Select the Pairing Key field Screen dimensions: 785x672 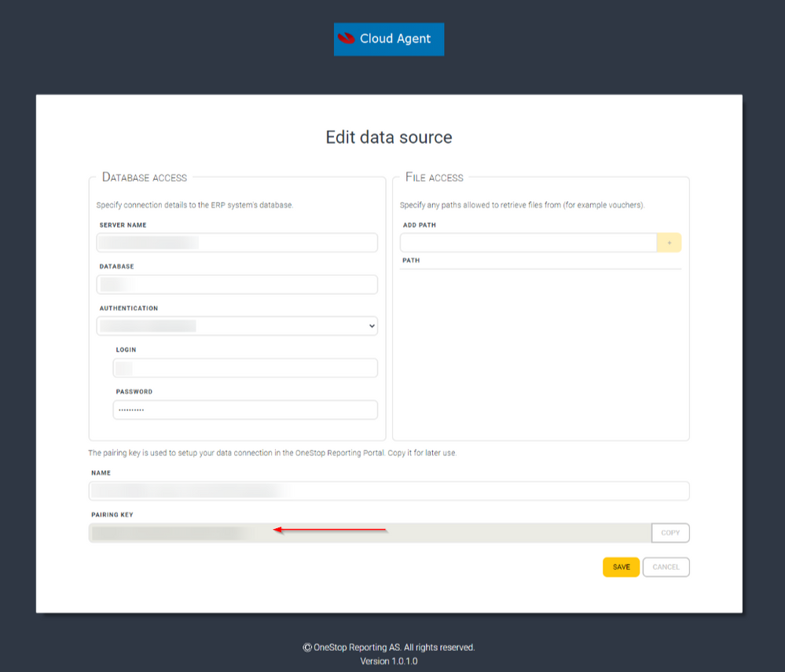[370, 533]
